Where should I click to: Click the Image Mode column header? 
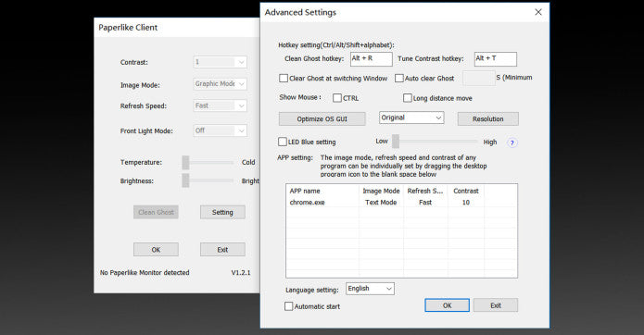point(381,191)
